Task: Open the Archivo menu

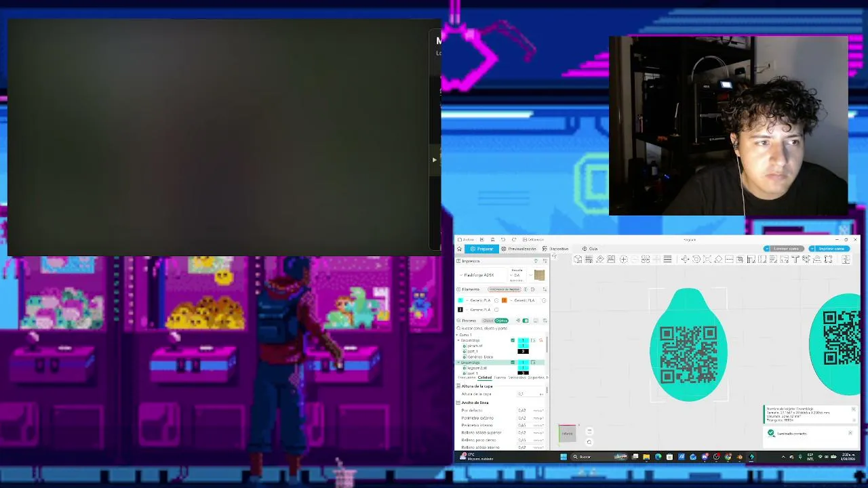Action: pyautogui.click(x=467, y=239)
